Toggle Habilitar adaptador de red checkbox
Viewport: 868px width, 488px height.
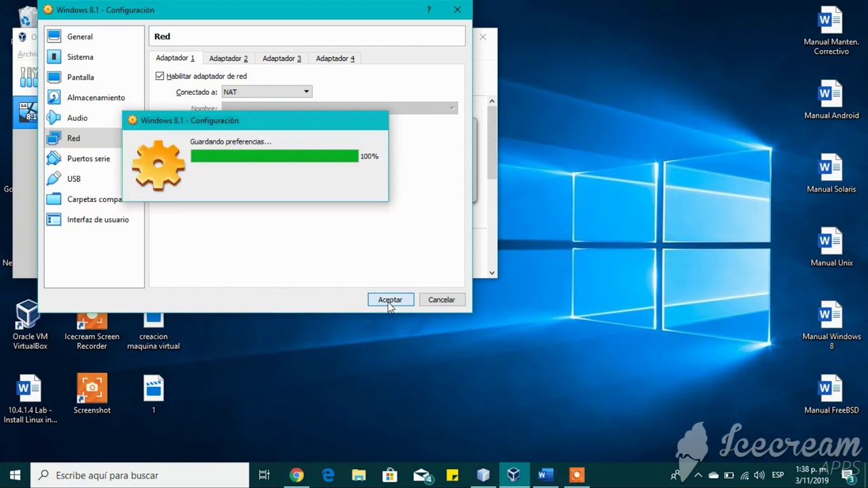pyautogui.click(x=160, y=76)
